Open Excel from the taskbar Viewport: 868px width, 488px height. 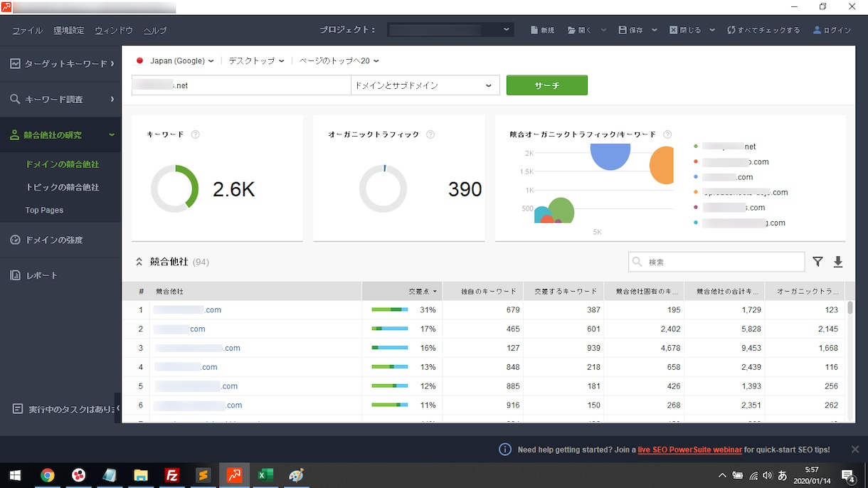(265, 475)
